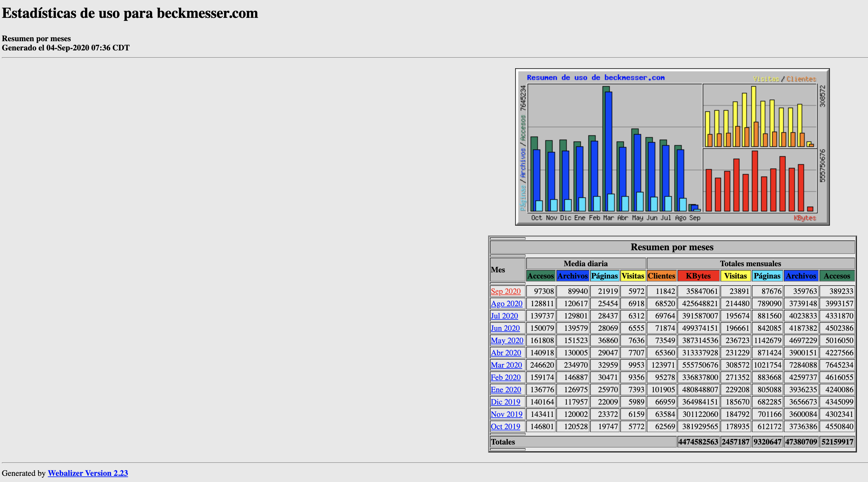Click the Totales mensuales yellow Visitas header
Screen dimensions: 868x482
tap(735, 276)
